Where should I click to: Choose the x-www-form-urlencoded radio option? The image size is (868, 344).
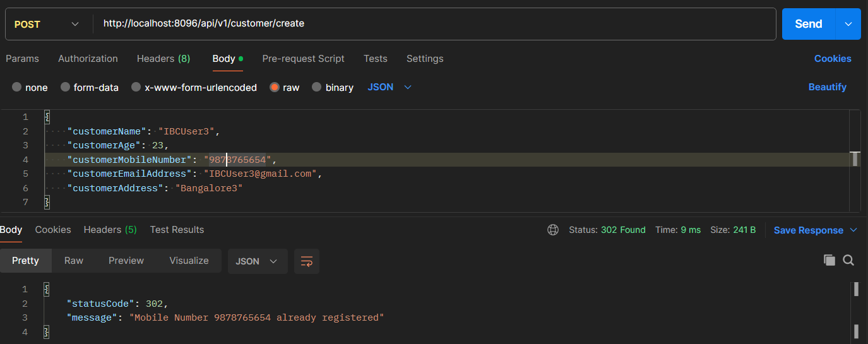[136, 87]
